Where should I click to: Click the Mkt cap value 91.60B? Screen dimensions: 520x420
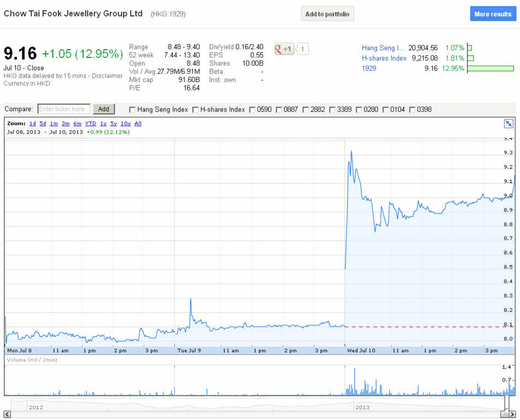[189, 80]
